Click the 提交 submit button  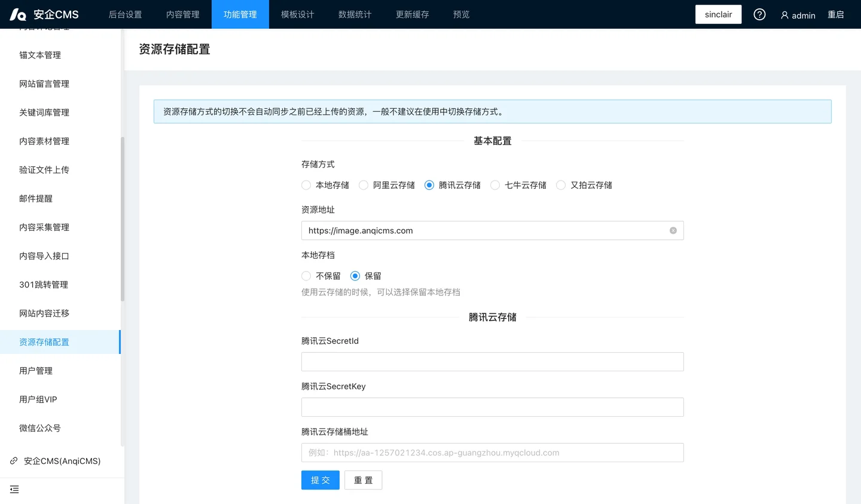pos(320,479)
